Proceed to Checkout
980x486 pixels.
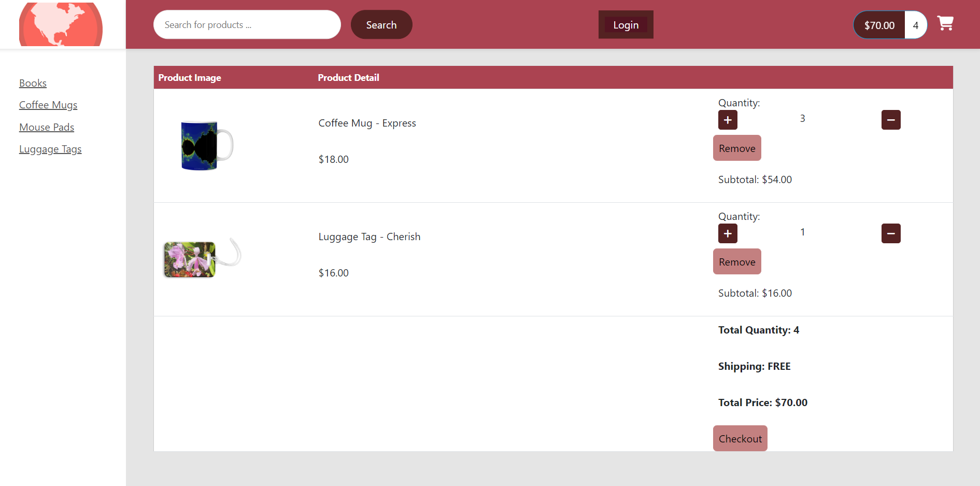point(740,438)
